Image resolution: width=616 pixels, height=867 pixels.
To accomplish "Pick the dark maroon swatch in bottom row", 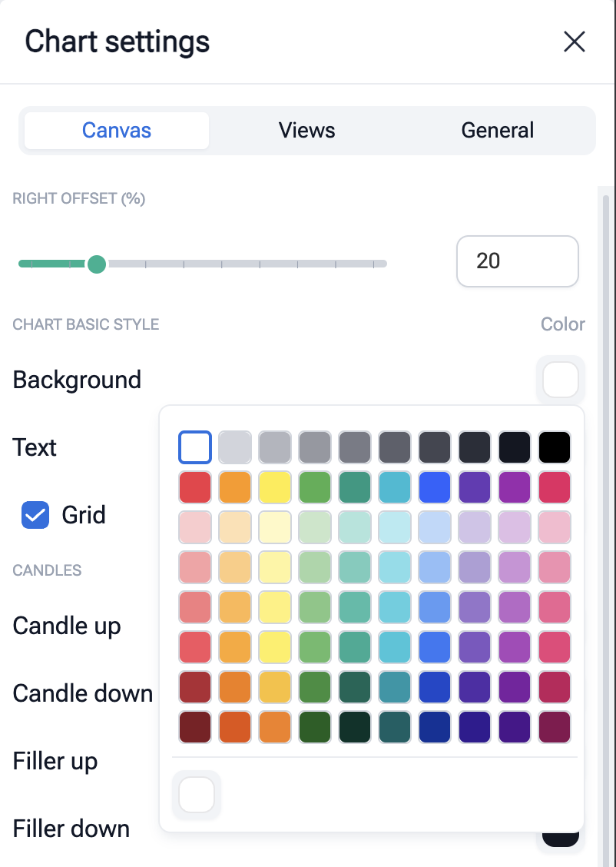I will coord(195,726).
